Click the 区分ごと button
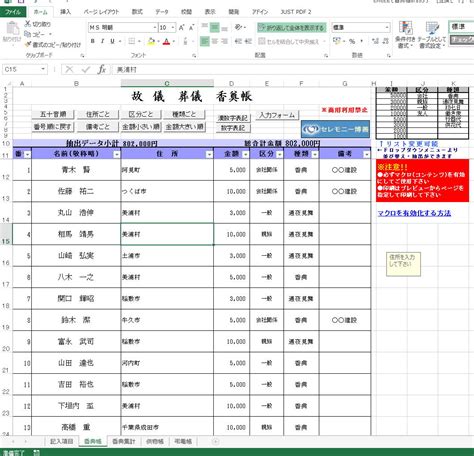Image resolution: width=474 pixels, height=456 pixels. [141, 114]
